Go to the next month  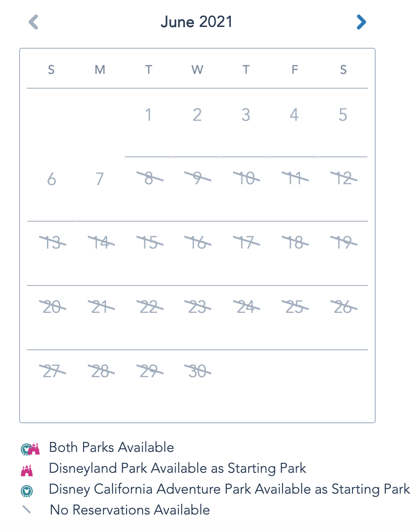(x=361, y=22)
